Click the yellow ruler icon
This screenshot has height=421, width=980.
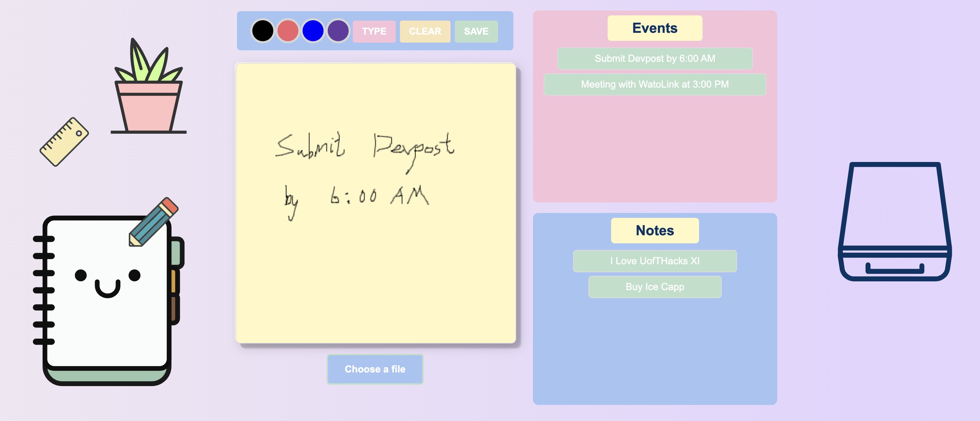[64, 142]
